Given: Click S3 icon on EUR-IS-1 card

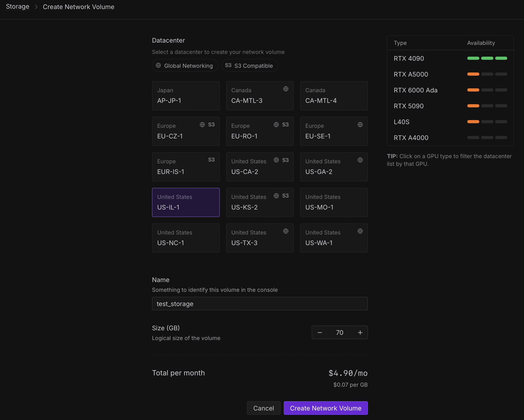Looking at the screenshot, I should 211,160.
